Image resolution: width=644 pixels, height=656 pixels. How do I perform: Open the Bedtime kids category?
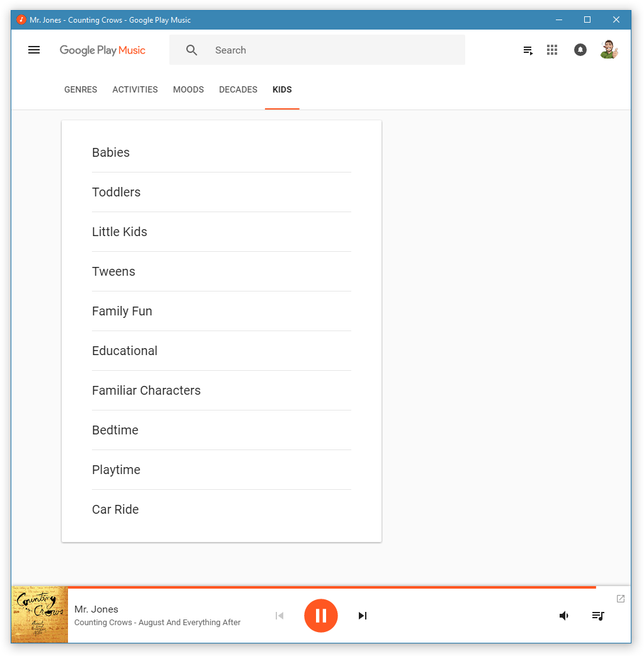pos(115,430)
